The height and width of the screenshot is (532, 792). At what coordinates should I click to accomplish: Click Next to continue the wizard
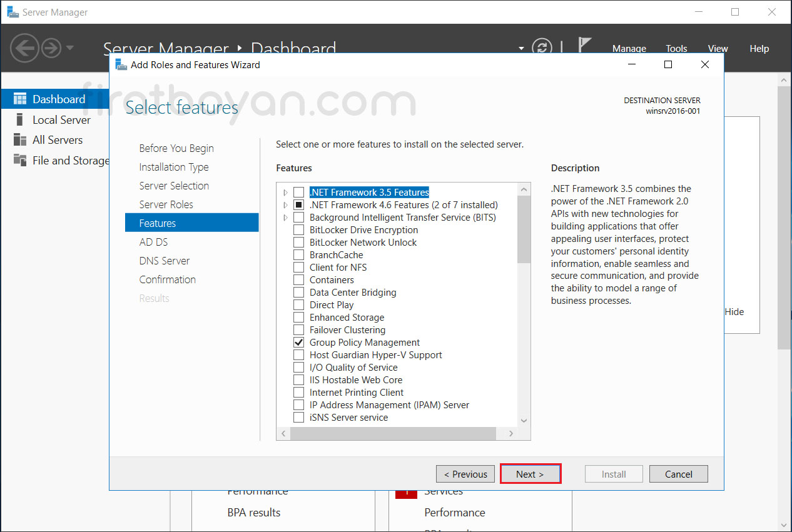click(531, 474)
